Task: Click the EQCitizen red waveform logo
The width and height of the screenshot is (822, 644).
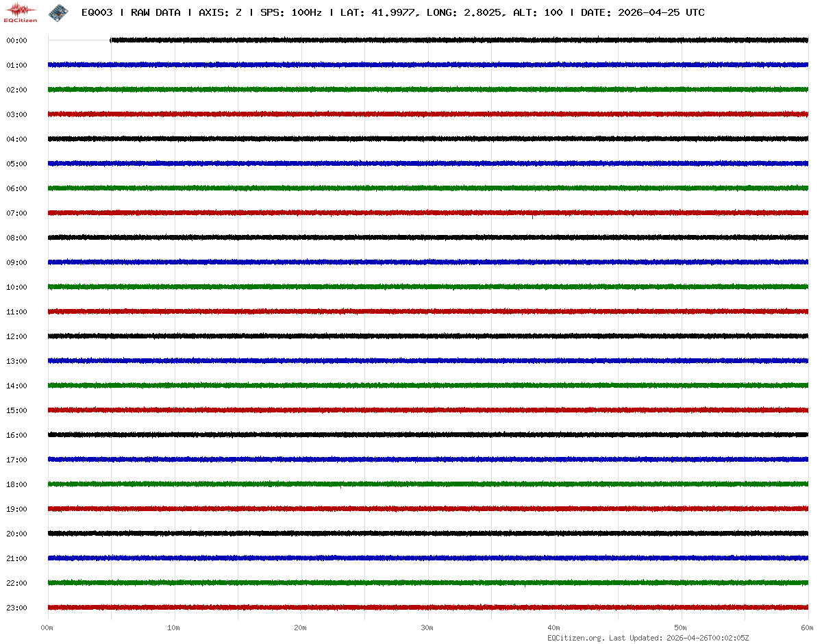Action: (x=21, y=12)
